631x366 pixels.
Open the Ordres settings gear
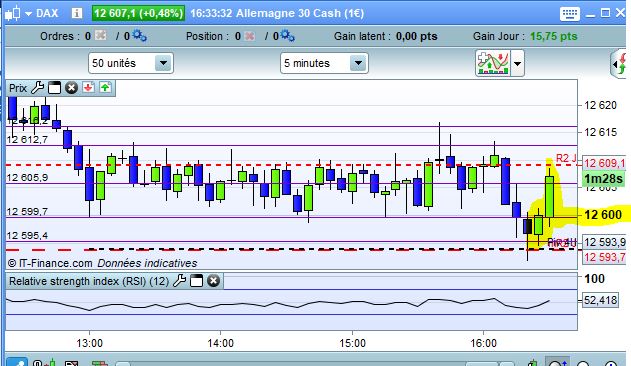(x=140, y=35)
